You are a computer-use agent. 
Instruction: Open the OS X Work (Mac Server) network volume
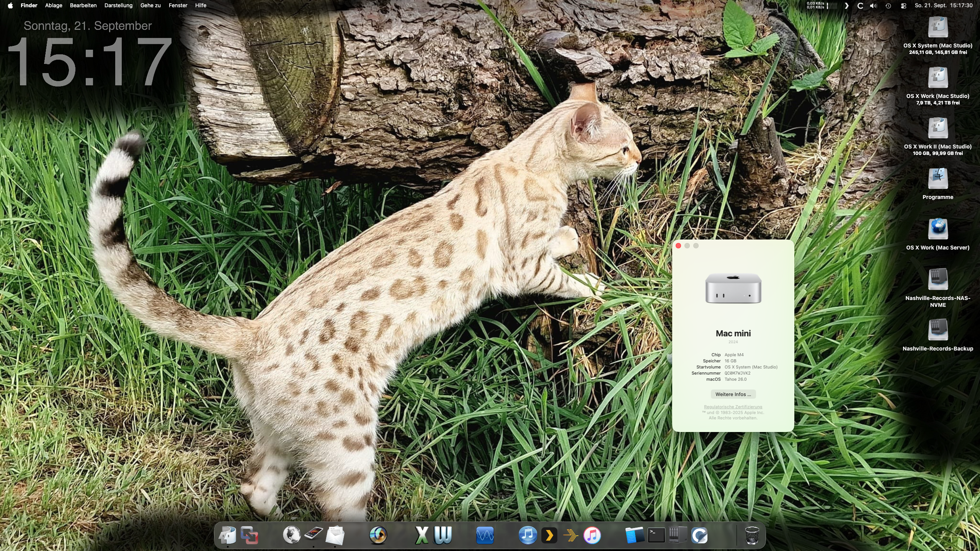point(938,229)
